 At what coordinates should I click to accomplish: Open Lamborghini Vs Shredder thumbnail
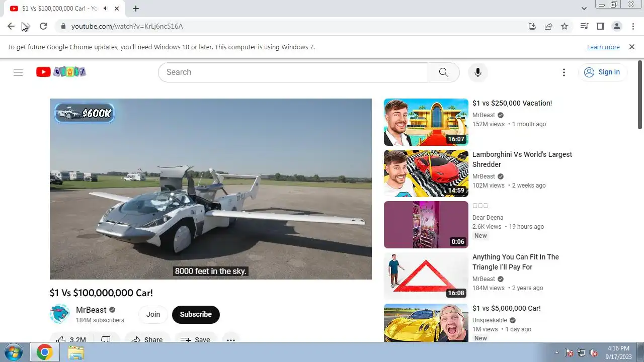[426, 173]
